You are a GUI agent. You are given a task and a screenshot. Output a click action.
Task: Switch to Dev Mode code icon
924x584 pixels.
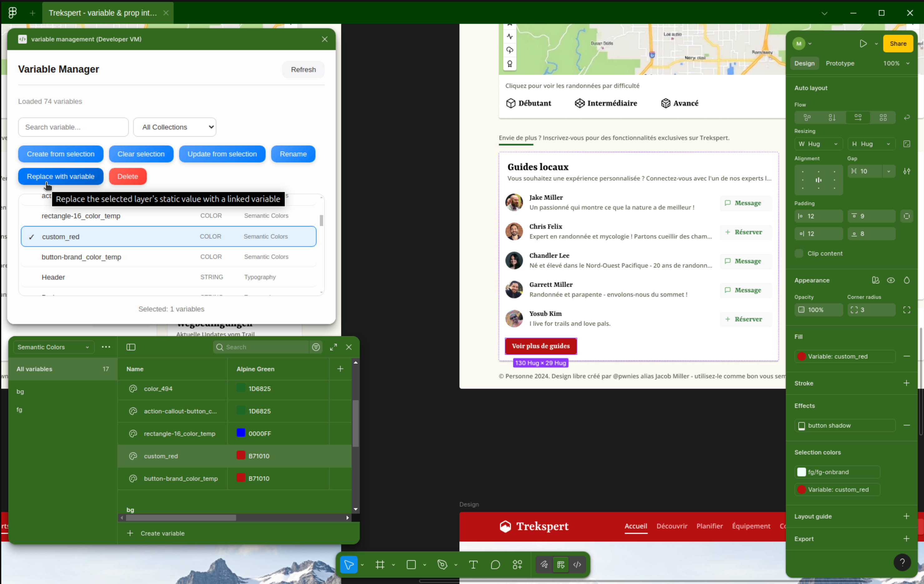[x=577, y=564]
